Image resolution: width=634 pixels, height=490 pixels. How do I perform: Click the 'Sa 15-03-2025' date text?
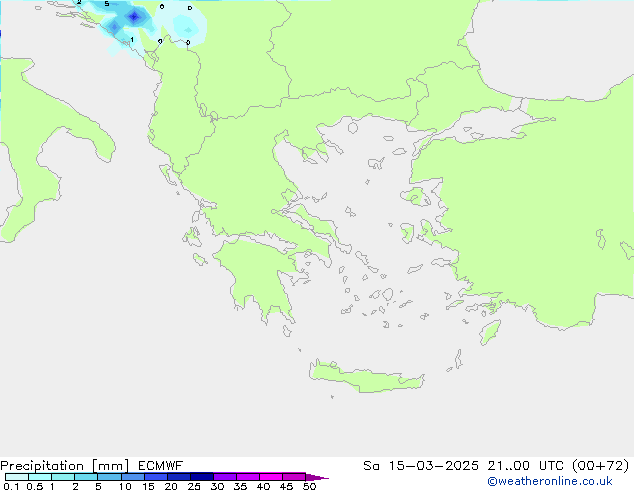[x=421, y=466]
